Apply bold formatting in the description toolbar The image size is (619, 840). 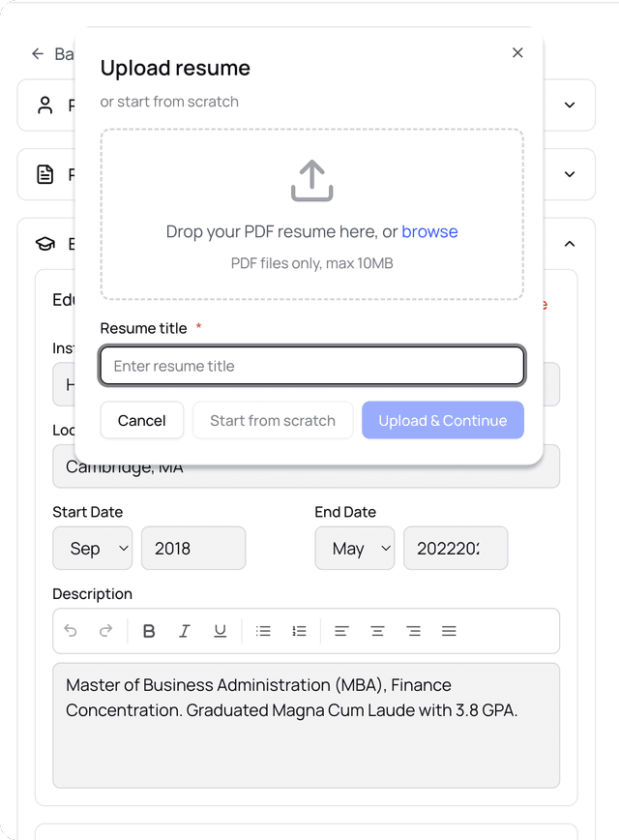(x=149, y=630)
